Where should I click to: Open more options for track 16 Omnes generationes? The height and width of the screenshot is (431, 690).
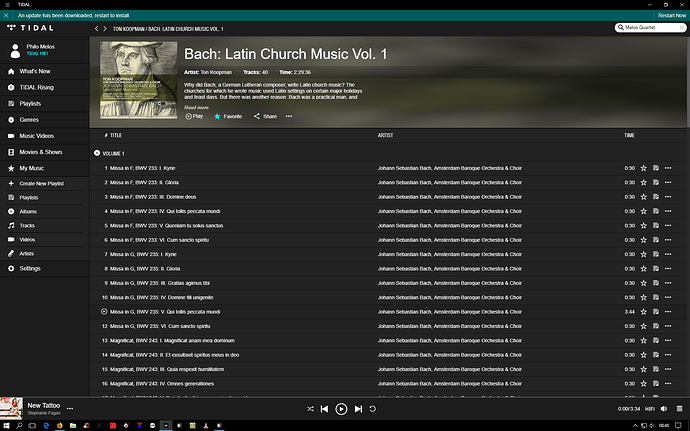coord(668,384)
